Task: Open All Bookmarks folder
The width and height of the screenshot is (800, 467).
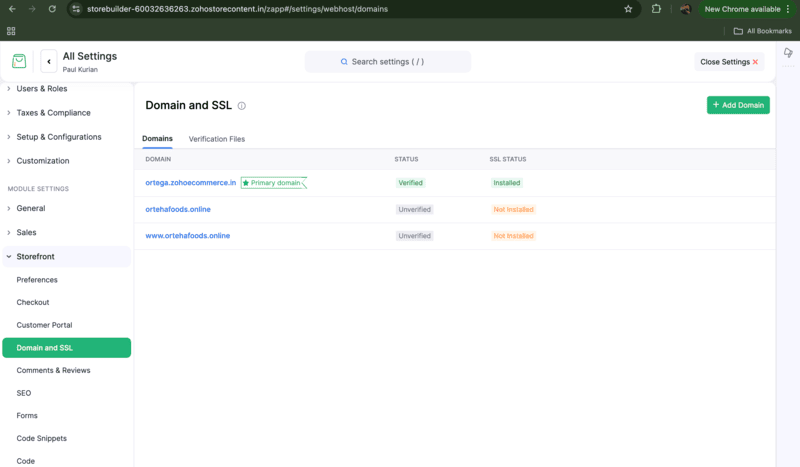Action: [x=762, y=31]
